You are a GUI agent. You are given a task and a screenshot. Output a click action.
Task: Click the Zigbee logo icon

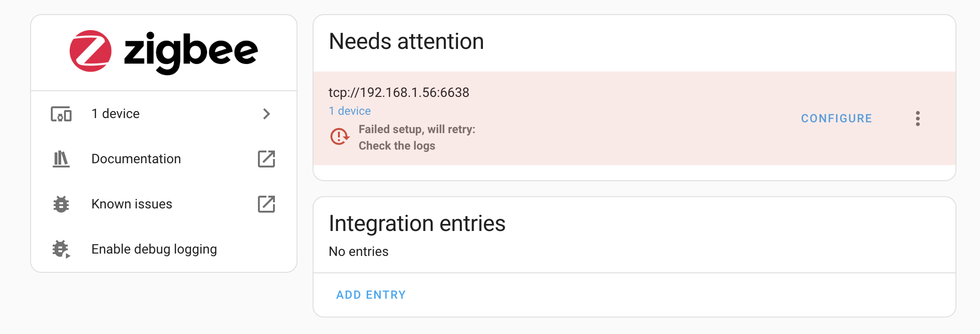90,50
